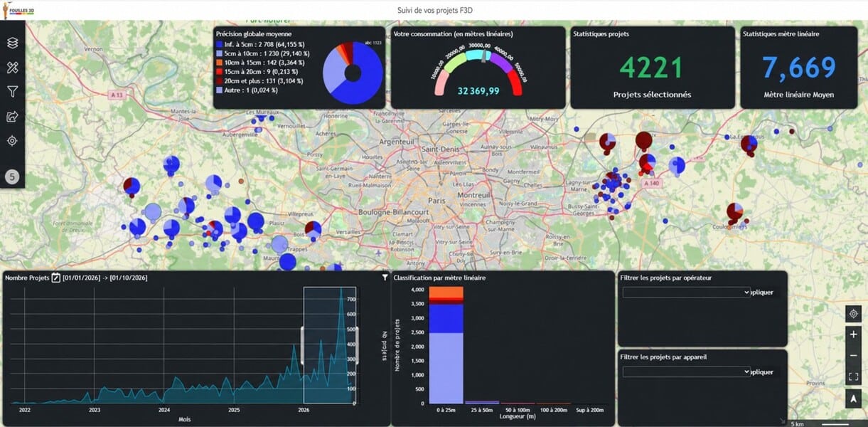Click the resize grip of the appareil filter panel
This screenshot has height=427, width=868.
pyautogui.click(x=783, y=421)
